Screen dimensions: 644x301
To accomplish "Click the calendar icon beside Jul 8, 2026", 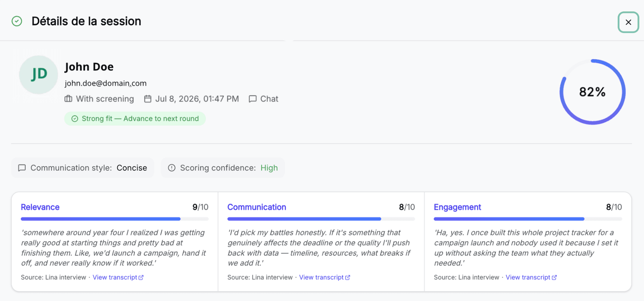I will click(148, 99).
